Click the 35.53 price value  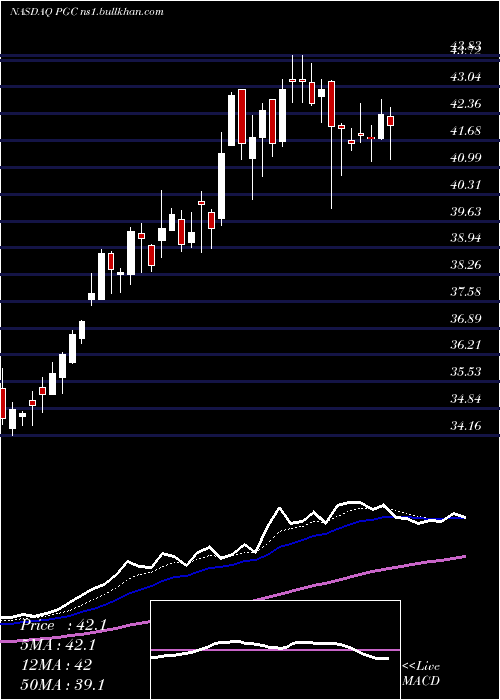466,371
